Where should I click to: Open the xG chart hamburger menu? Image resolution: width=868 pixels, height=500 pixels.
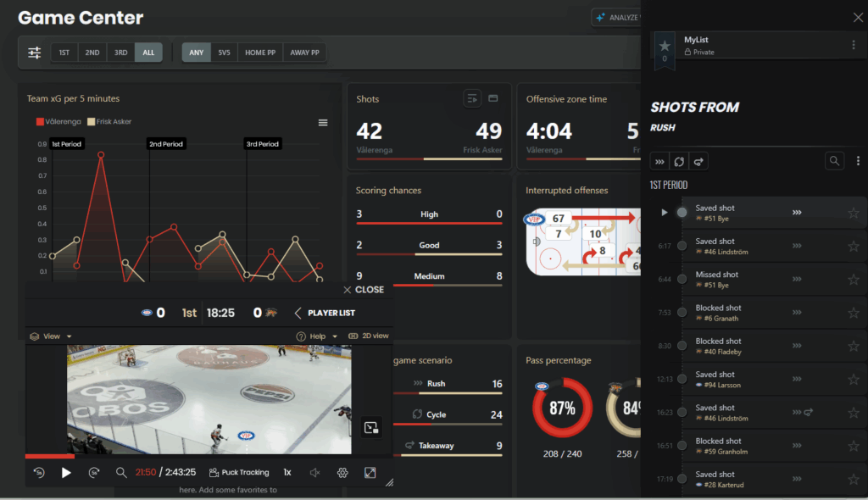pyautogui.click(x=323, y=122)
